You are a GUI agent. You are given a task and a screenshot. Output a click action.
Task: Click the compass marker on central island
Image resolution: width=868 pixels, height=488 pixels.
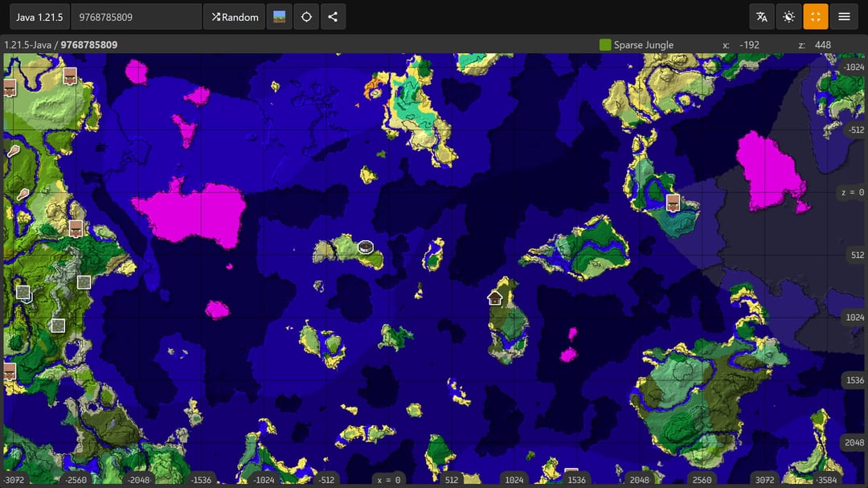[x=366, y=247]
